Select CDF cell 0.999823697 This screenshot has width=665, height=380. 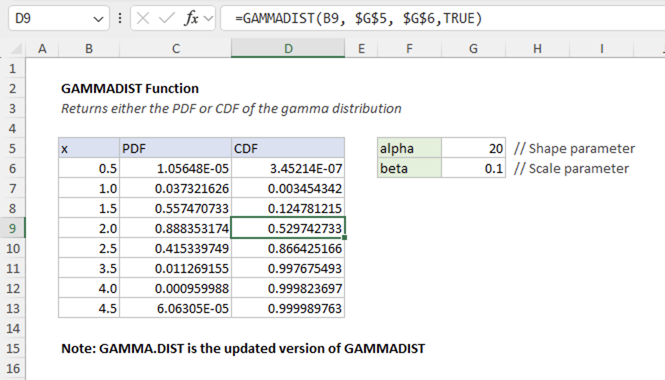point(288,288)
